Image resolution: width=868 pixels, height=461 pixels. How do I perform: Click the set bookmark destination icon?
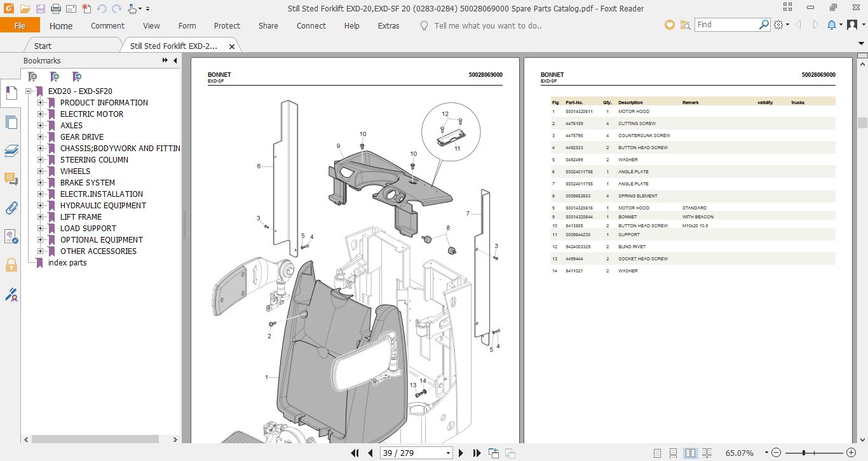(76, 77)
